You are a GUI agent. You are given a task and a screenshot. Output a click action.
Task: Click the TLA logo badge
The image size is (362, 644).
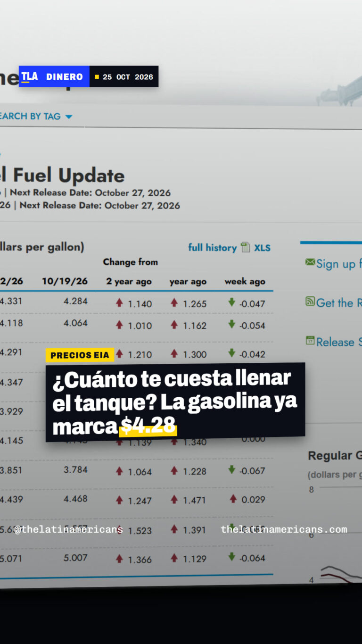pyautogui.click(x=29, y=76)
